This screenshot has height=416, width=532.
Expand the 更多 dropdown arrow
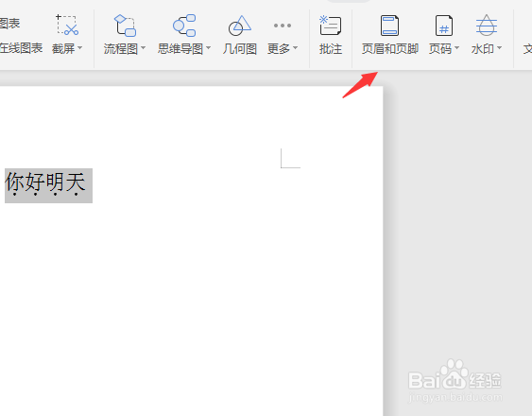click(x=295, y=48)
